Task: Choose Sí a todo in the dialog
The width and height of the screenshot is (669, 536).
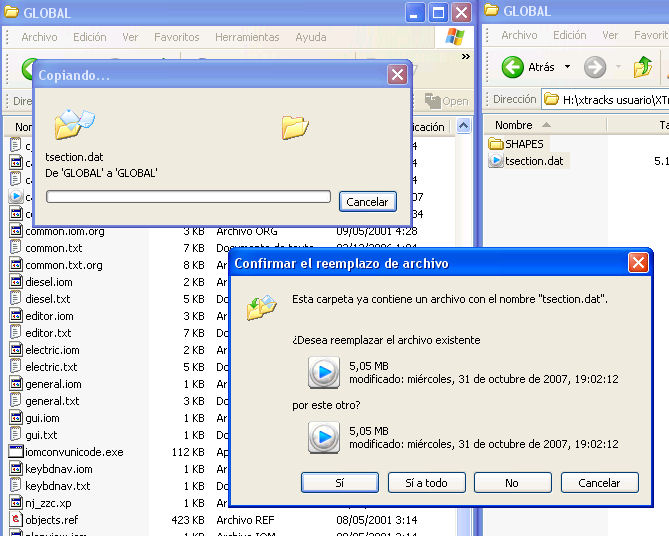Action: 426,482
